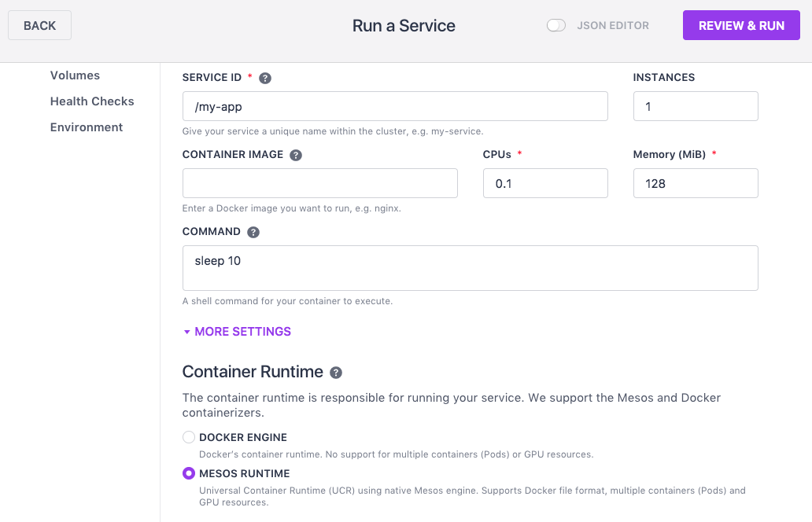The height and width of the screenshot is (522, 812).
Task: Open the Health Checks section in the sidebar
Action: [x=92, y=101]
